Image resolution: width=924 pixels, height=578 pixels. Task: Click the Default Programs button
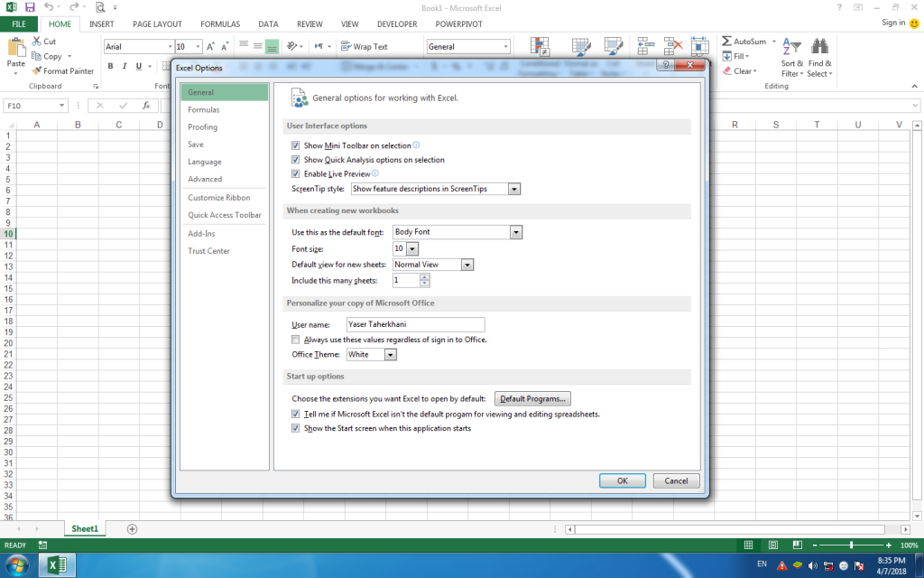point(531,398)
